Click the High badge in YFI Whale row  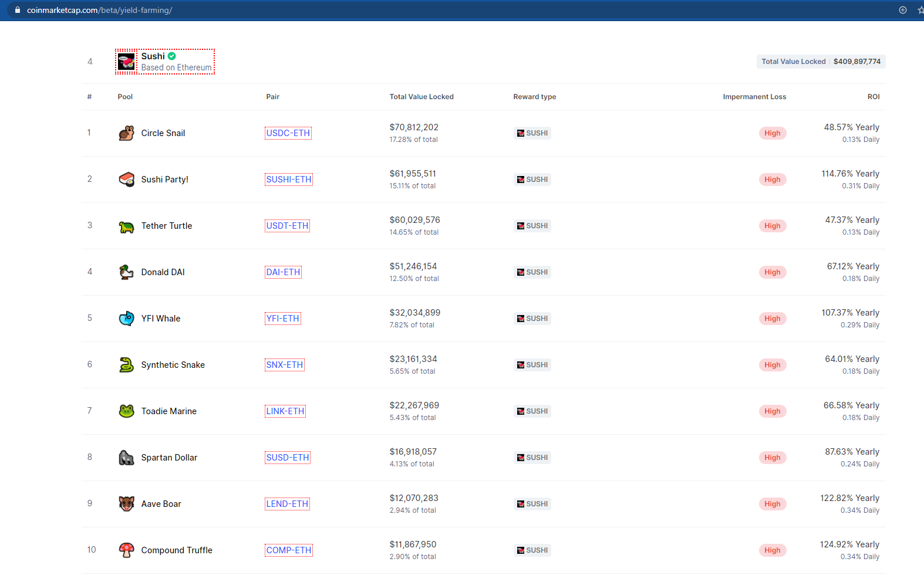tap(773, 319)
